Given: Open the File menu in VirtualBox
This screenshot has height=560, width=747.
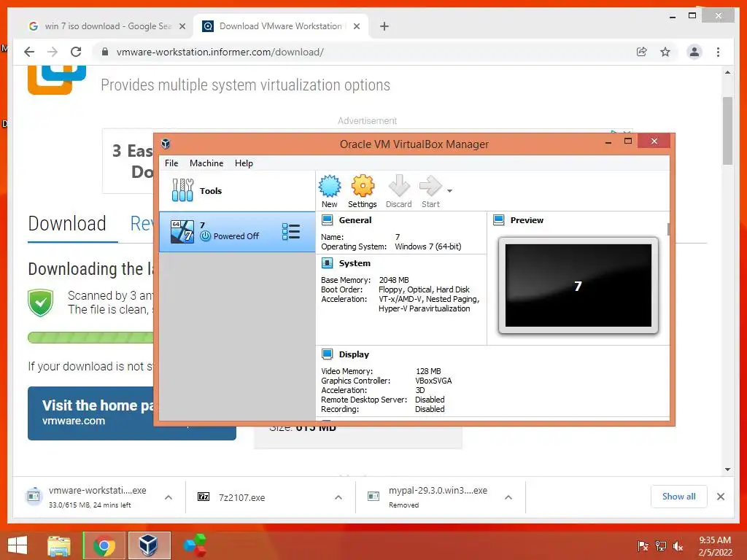Looking at the screenshot, I should click(171, 163).
